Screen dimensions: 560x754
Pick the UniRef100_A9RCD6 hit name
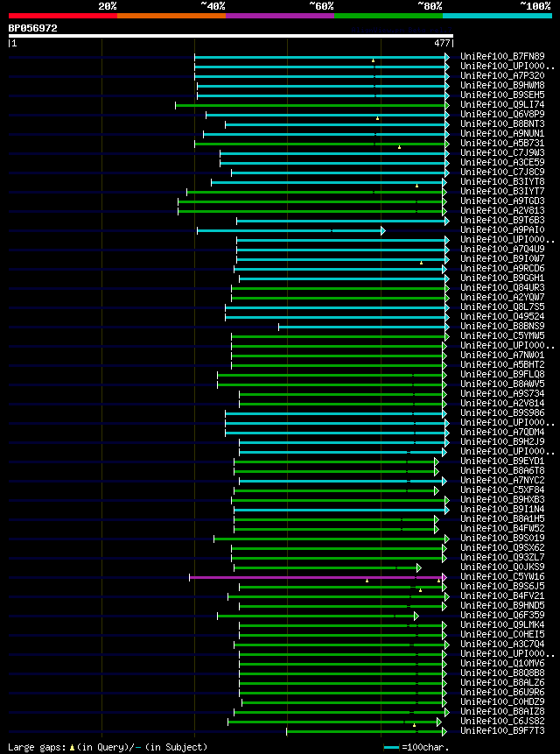502,268
